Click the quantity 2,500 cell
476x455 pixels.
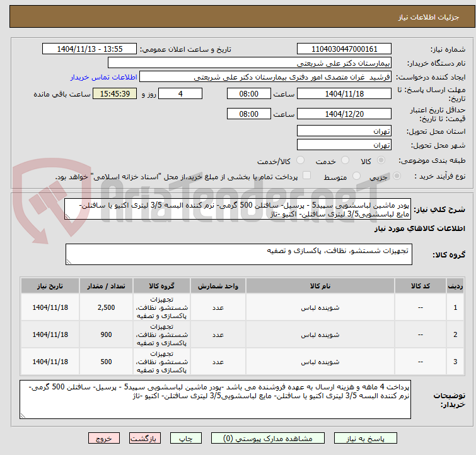point(106,307)
